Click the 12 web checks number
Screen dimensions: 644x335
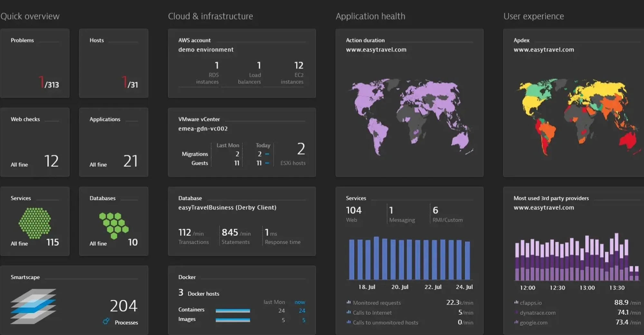(52, 161)
